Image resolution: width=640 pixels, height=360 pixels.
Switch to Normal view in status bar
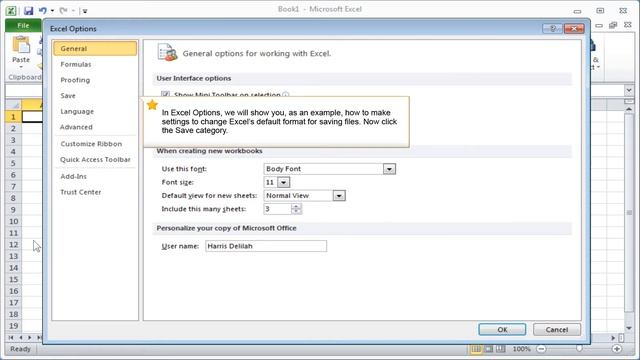pos(476,349)
